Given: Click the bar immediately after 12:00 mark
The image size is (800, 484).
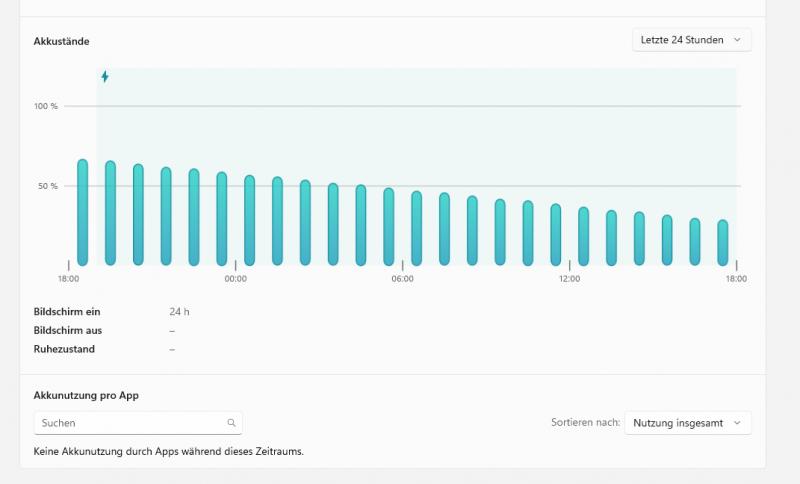Looking at the screenshot, I should [x=584, y=237].
